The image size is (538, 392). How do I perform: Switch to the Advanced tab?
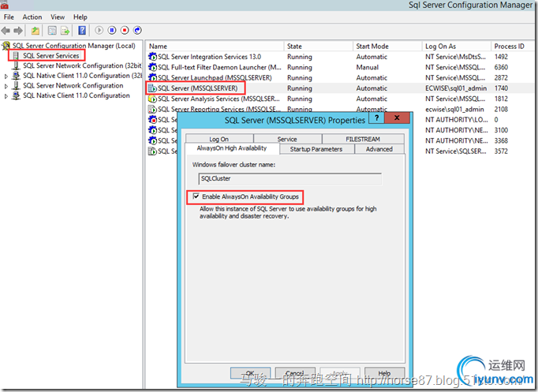(379, 149)
